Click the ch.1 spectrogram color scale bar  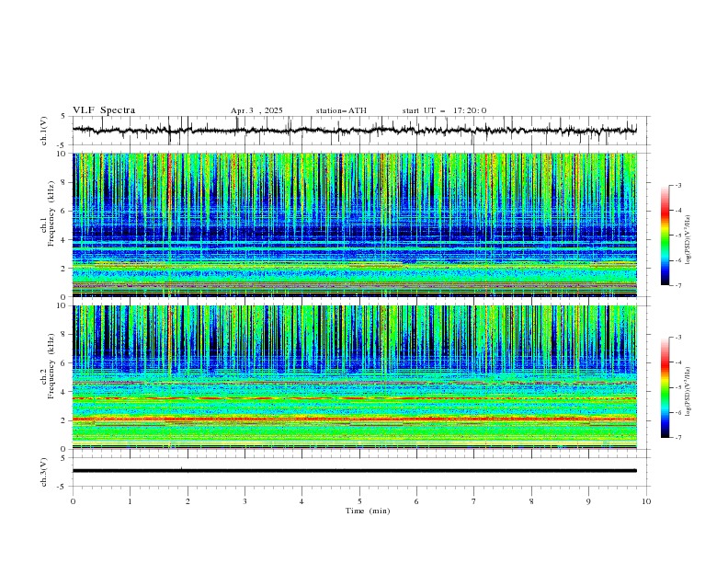[x=665, y=235]
